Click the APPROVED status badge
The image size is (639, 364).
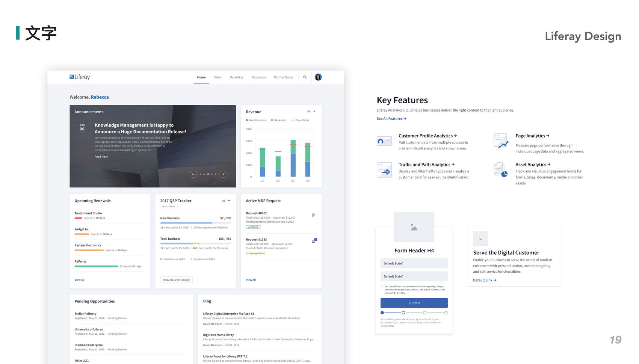[253, 227]
